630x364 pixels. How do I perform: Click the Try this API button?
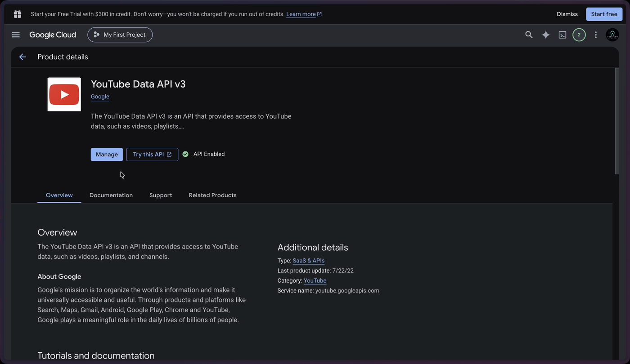pyautogui.click(x=152, y=154)
